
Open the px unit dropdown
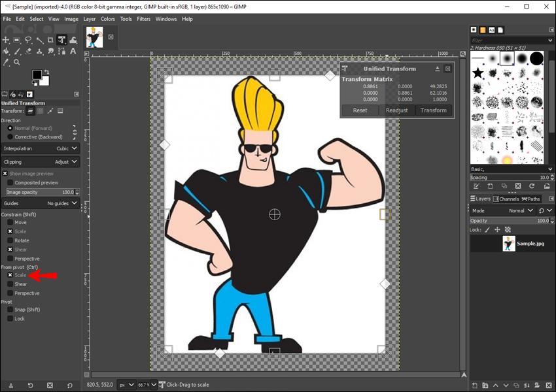127,385
